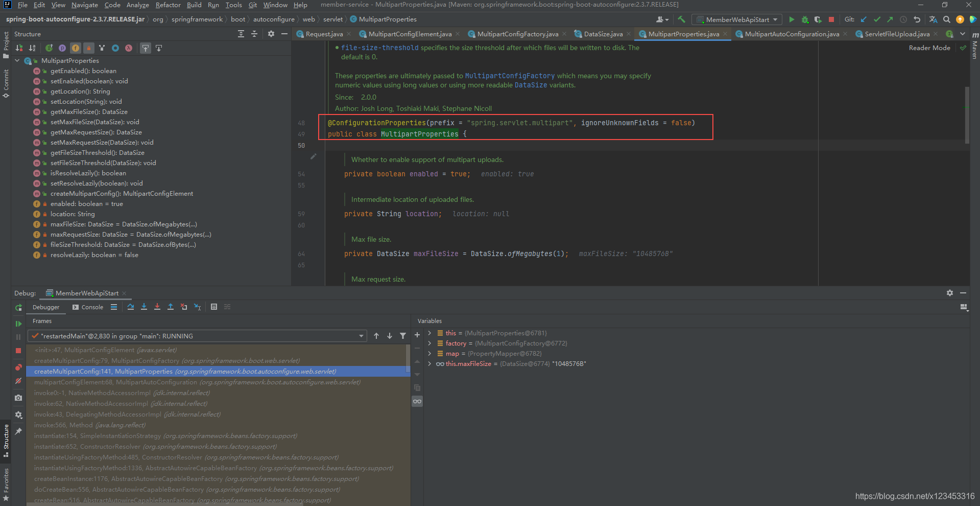Stop the running application with red square icon
980x506 pixels.
831,19
